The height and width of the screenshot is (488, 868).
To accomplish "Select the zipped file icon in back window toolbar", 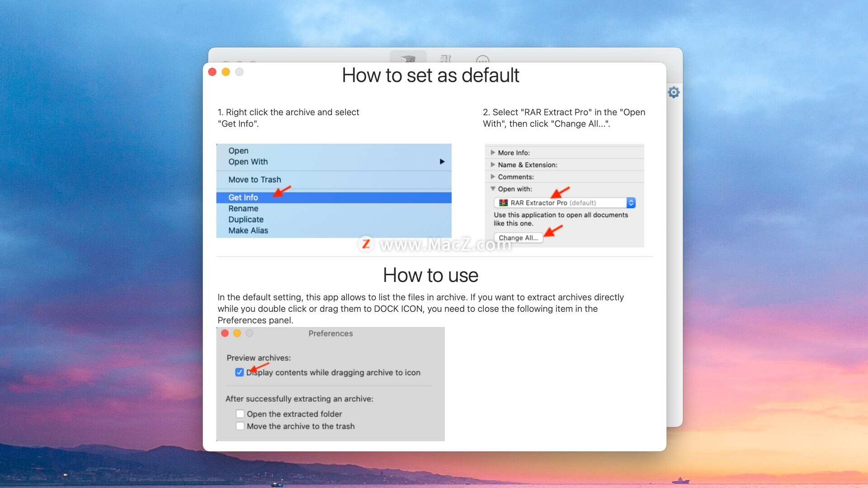I will click(446, 58).
